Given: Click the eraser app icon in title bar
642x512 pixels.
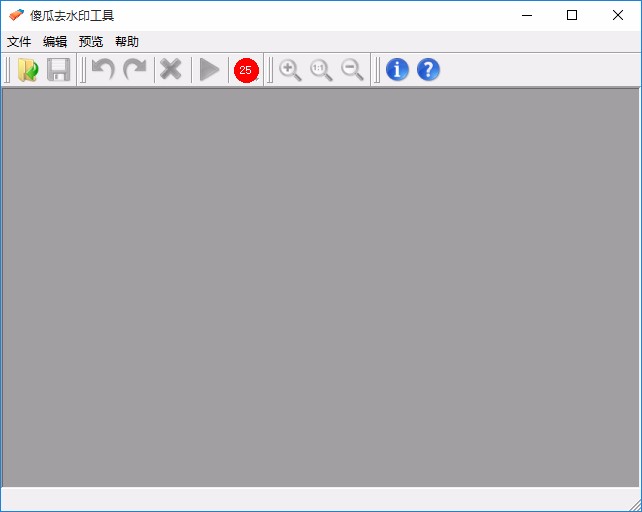Looking at the screenshot, I should click(x=16, y=15).
